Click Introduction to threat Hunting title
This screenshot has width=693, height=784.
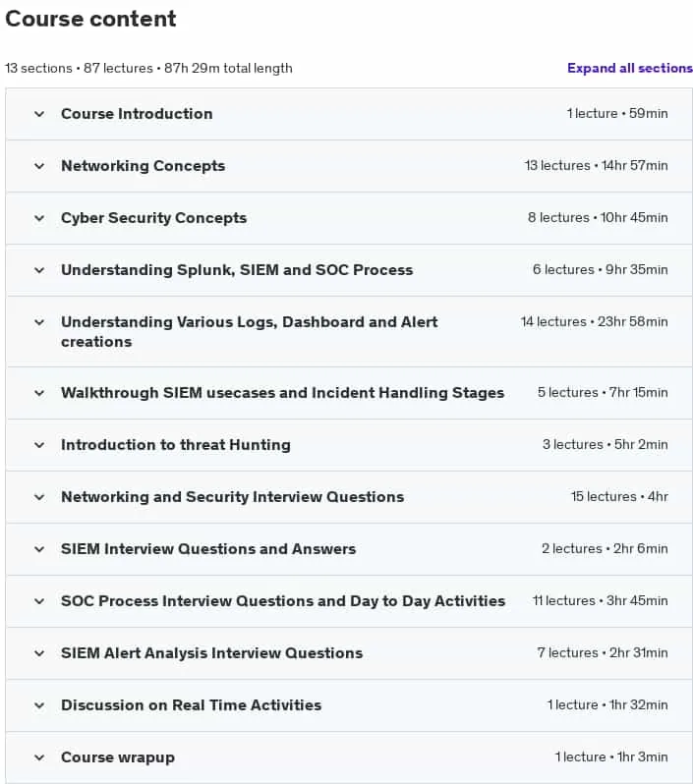pyautogui.click(x=176, y=445)
